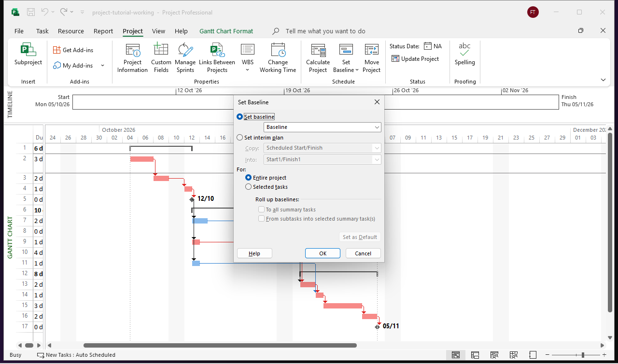Click the FT user account avatar

(x=533, y=12)
